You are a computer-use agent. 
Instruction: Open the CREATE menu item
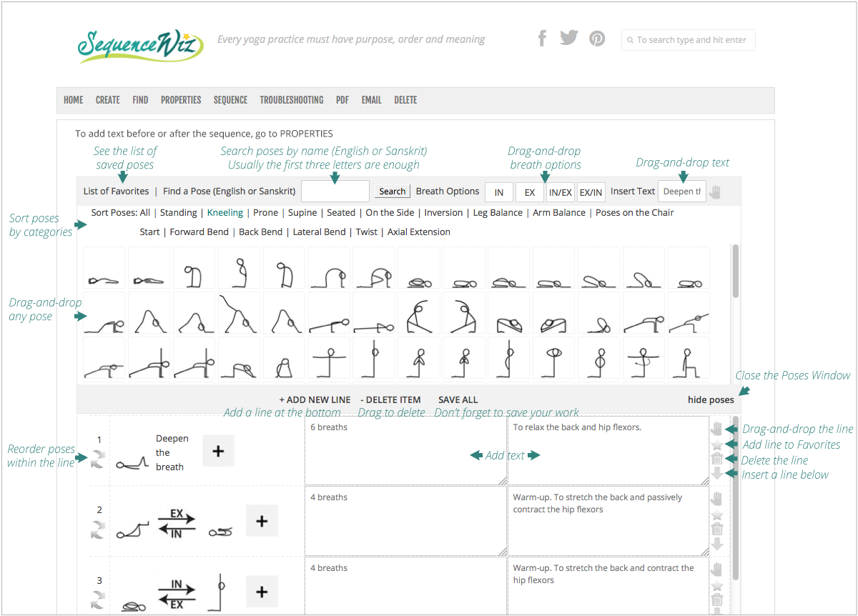click(108, 100)
